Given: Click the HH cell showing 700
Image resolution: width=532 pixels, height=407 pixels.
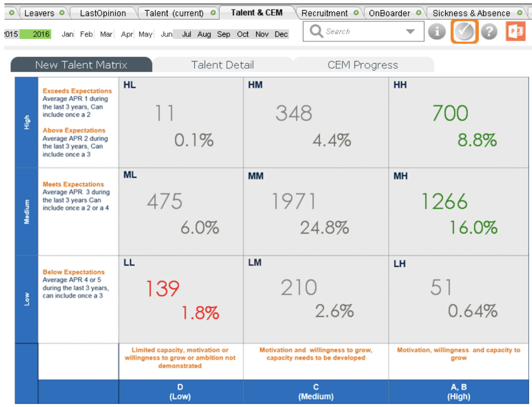Looking at the screenshot, I should click(450, 114).
